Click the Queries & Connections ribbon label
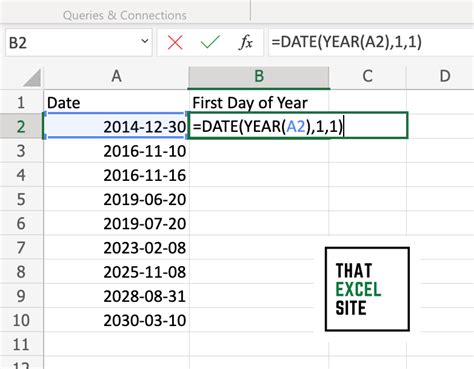474x369 pixels. click(125, 15)
